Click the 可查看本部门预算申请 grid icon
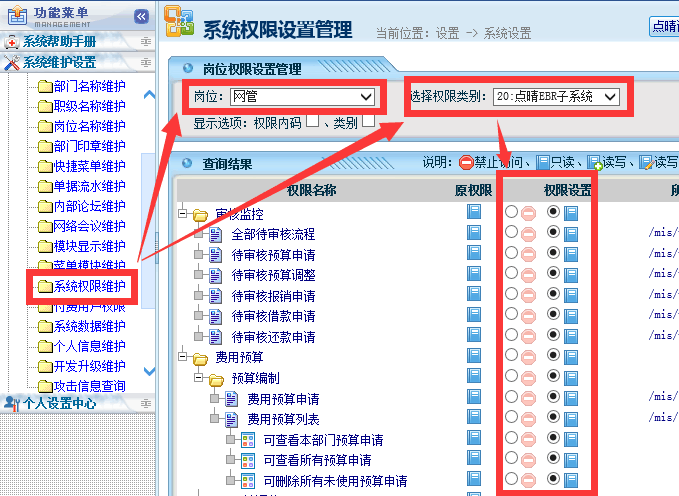The width and height of the screenshot is (679, 496). click(248, 440)
